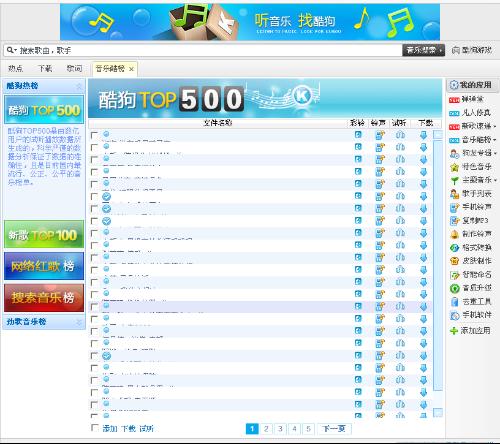Click the bottom 添加 link
Screen dimensions: 500x444
pos(110,429)
